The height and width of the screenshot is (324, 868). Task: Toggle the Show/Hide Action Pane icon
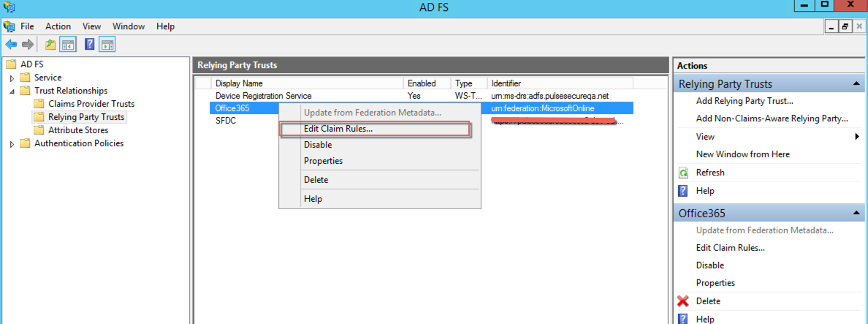[x=107, y=45]
